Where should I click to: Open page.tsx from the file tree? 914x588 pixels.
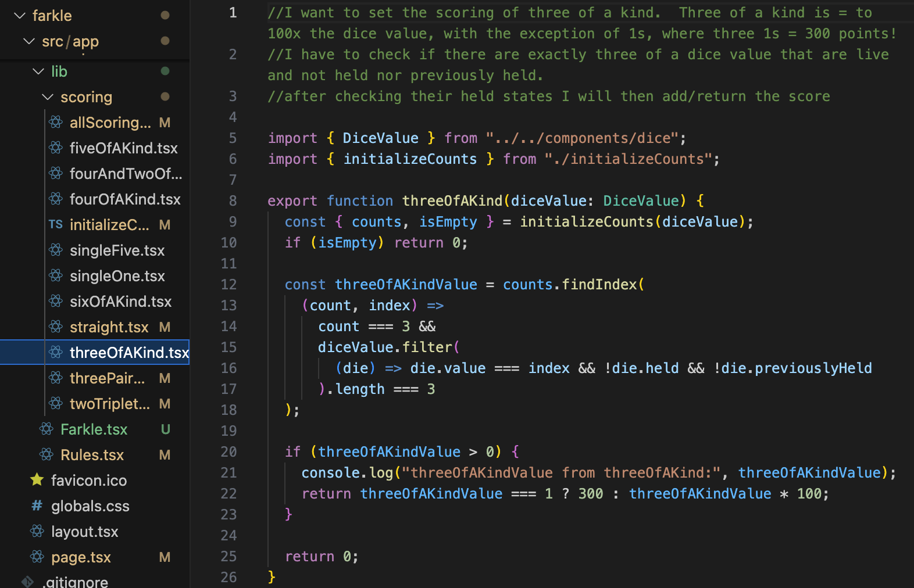point(81,557)
